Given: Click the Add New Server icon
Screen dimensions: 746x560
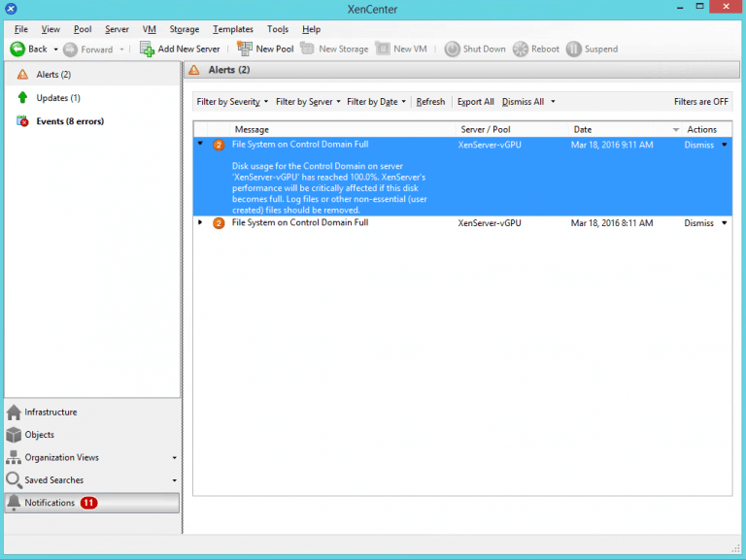Looking at the screenshot, I should [x=147, y=49].
